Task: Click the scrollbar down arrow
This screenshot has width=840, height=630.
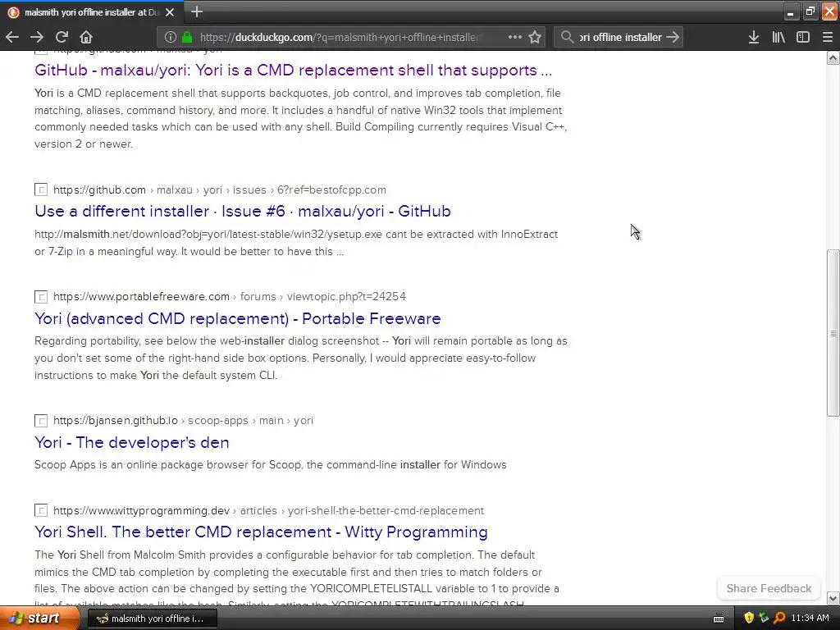Action: click(833, 598)
